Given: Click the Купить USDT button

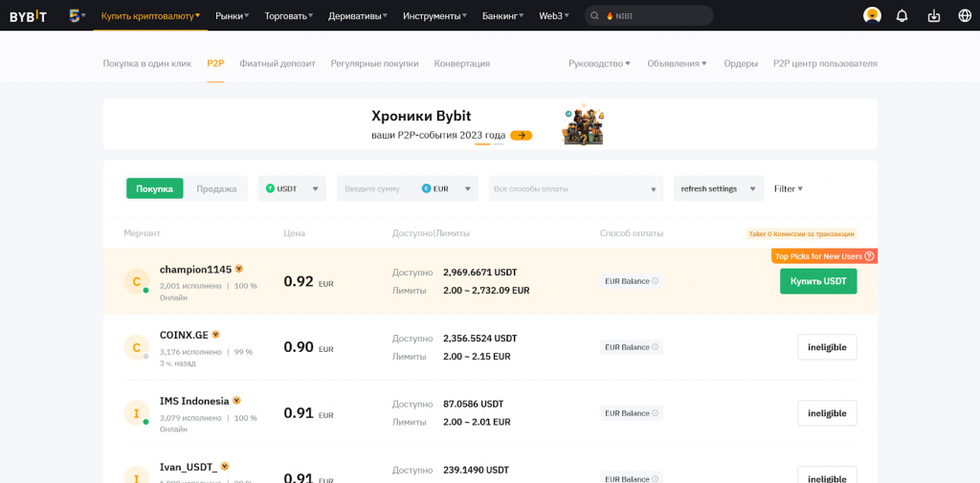Looking at the screenshot, I should click(818, 281).
